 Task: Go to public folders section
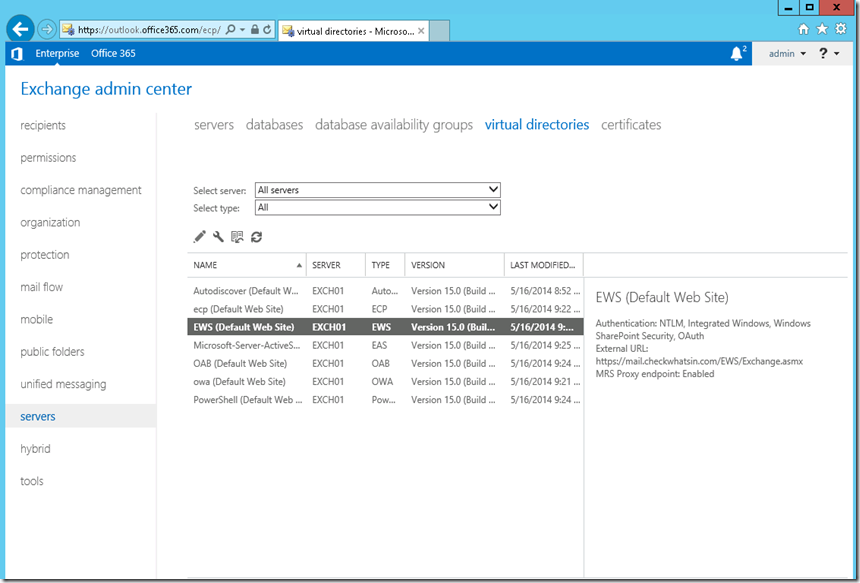pyautogui.click(x=52, y=352)
